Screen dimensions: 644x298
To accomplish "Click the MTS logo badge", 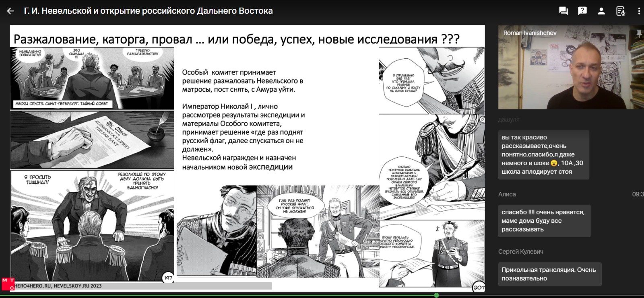I will point(8,284).
